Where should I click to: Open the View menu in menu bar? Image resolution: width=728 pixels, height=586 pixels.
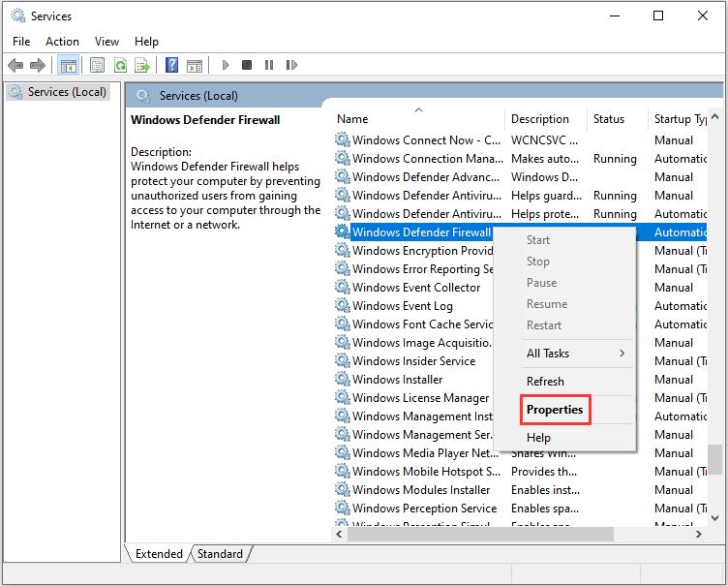point(106,41)
